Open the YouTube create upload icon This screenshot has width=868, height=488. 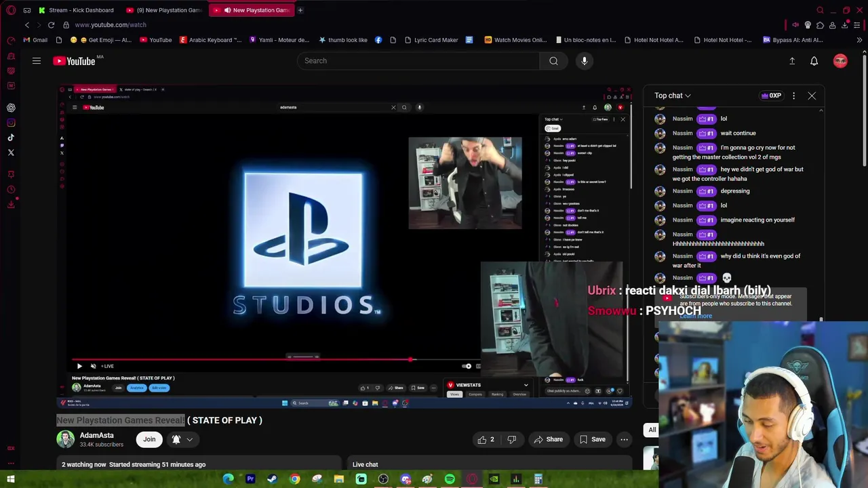tap(792, 61)
